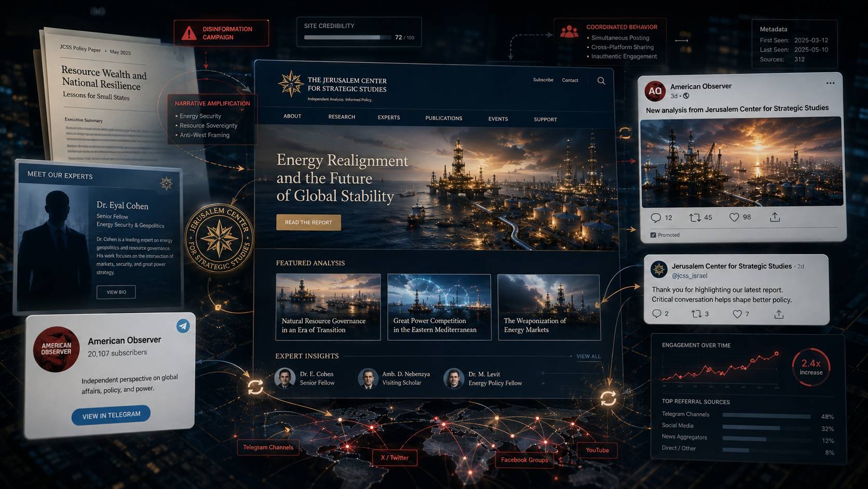
Task: Click the repost icon showing 45
Action: pyautogui.click(x=695, y=218)
